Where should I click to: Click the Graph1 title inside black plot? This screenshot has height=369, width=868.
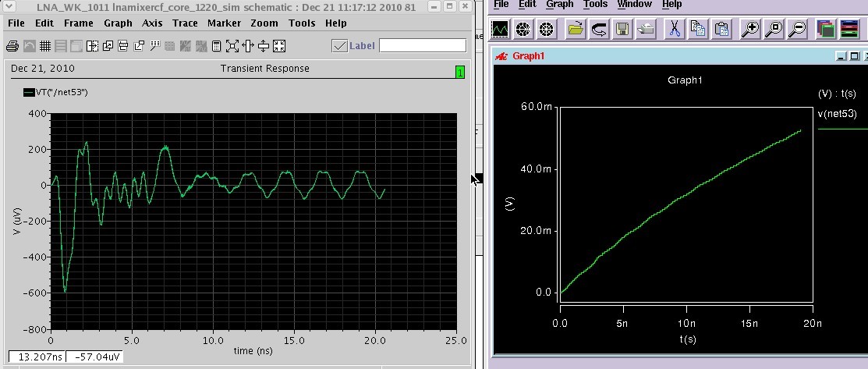point(686,80)
